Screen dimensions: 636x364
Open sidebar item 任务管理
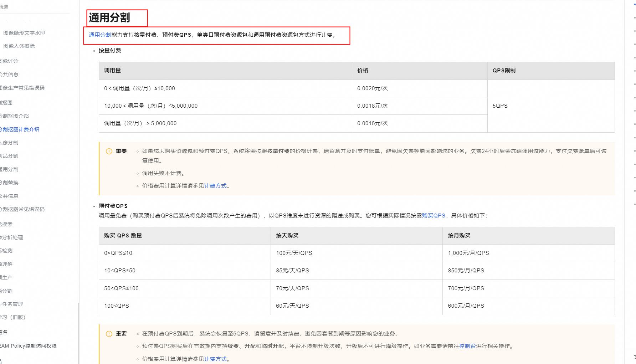pyautogui.click(x=12, y=304)
